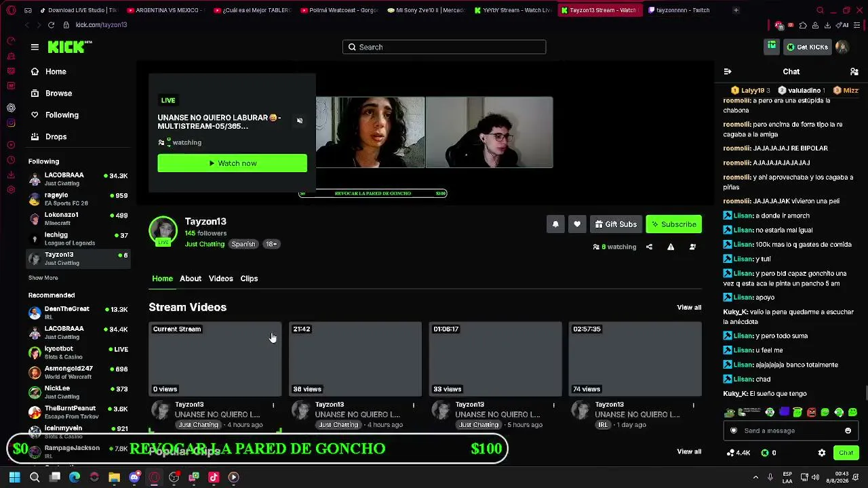Image resolution: width=868 pixels, height=488 pixels.
Task: Click the Gift Subs button
Action: pyautogui.click(x=616, y=224)
